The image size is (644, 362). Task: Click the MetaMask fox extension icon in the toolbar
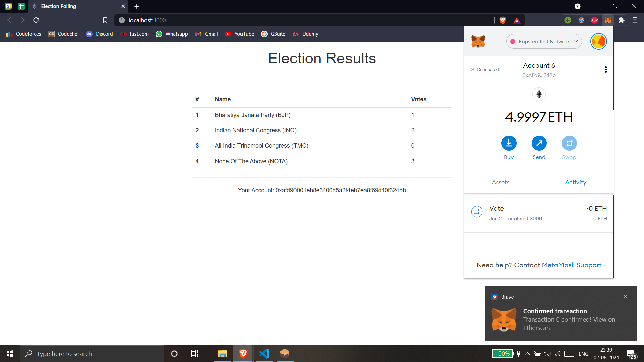point(608,20)
